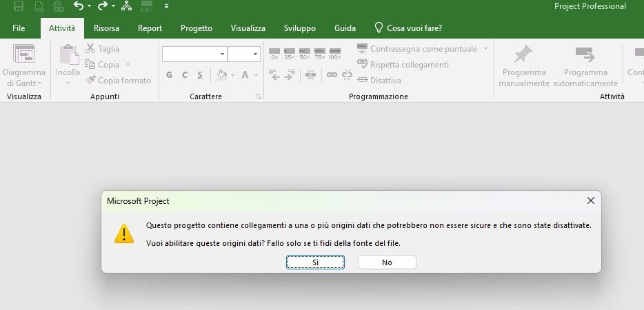The height and width of the screenshot is (310, 644).
Task: Open the Visualizza ribbon tab
Action: (248, 28)
